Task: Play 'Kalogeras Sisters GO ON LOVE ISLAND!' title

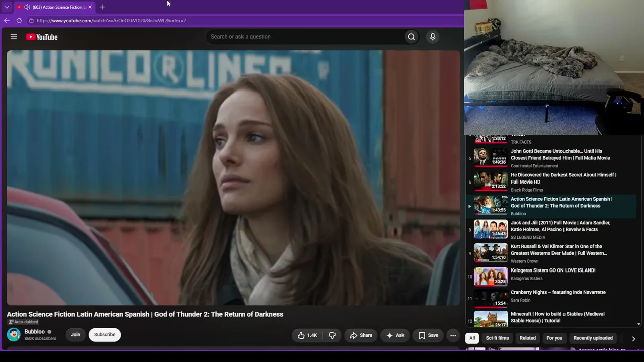Action: click(553, 270)
